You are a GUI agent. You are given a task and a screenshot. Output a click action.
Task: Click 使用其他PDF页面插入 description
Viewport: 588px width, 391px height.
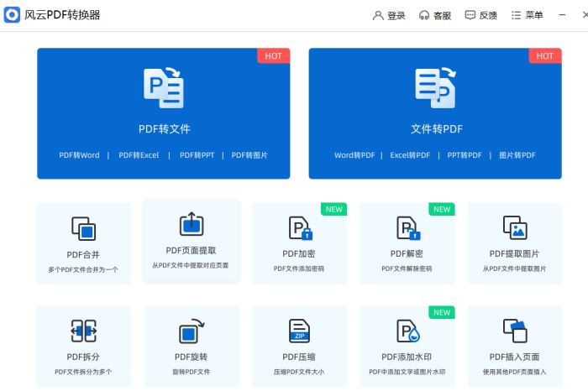[x=514, y=372]
